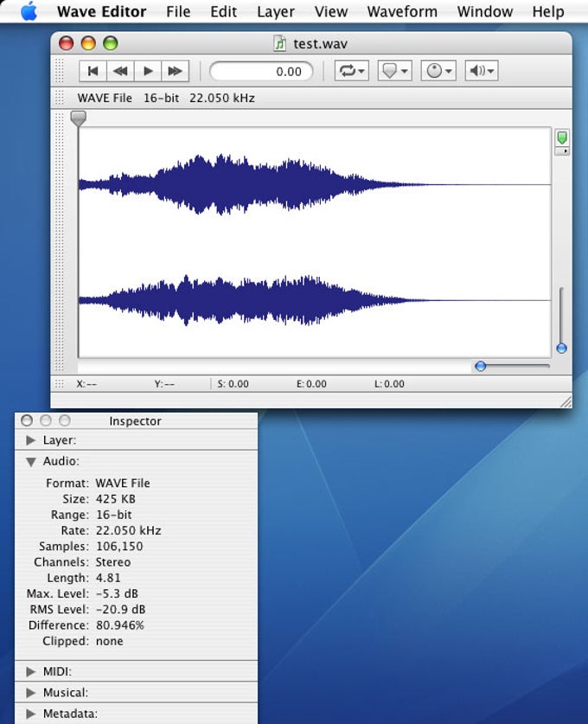Click the toolbar drag handle grip
Screen dimensions: 588x724
60,71
